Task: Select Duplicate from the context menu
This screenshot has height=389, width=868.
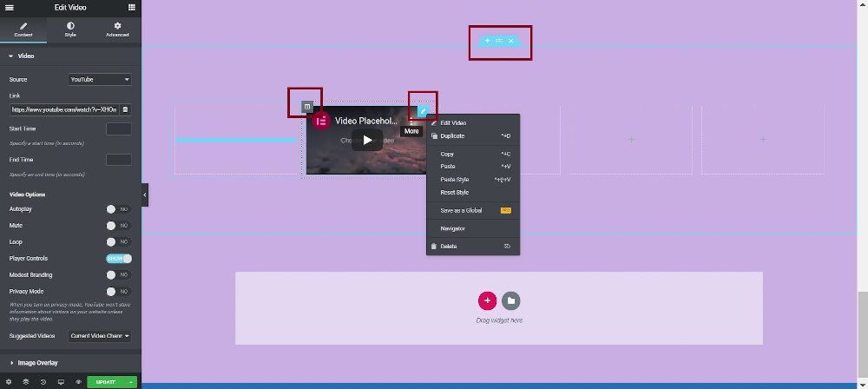Action: (x=452, y=136)
